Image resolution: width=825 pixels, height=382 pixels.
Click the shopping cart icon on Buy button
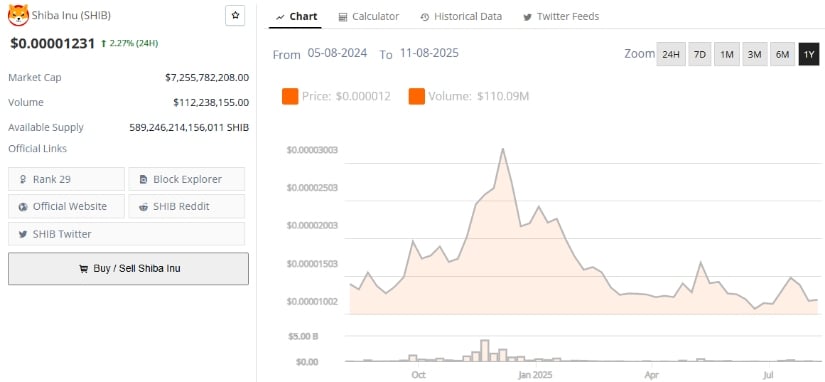tap(83, 269)
